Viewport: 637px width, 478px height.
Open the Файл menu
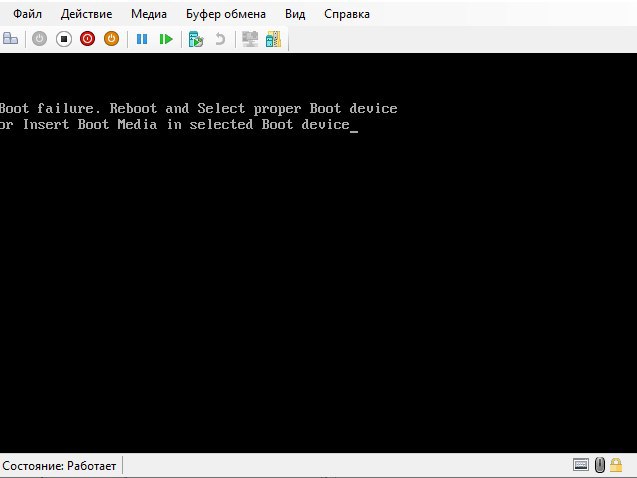click(27, 14)
